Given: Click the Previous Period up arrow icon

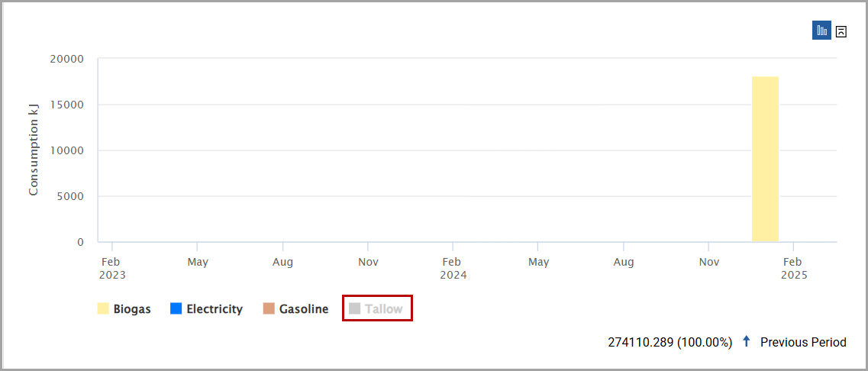Looking at the screenshot, I should 746,342.
